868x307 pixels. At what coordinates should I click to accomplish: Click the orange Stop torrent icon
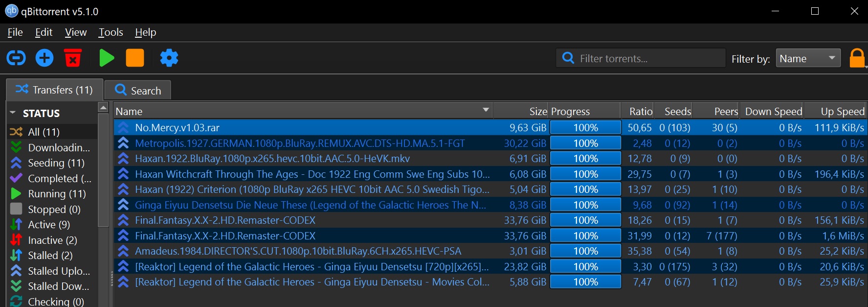click(135, 58)
